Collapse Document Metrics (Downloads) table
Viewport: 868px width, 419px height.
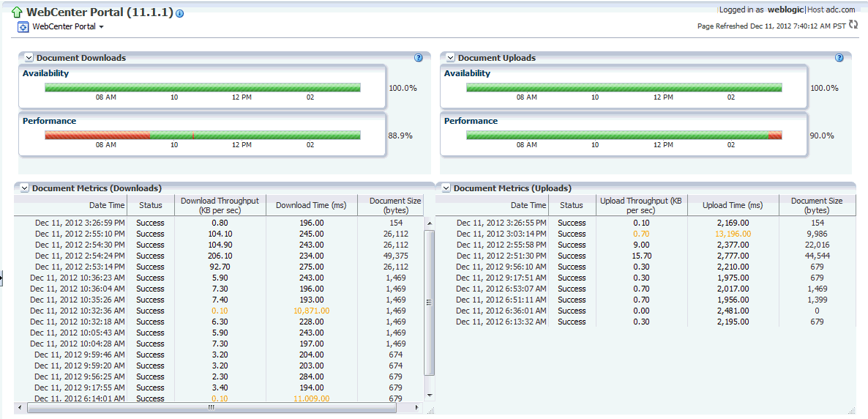coord(24,188)
